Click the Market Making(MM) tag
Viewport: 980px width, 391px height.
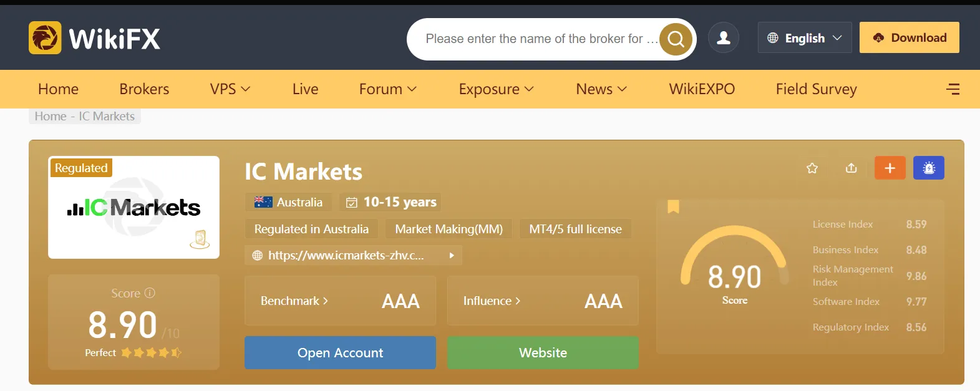pos(449,229)
